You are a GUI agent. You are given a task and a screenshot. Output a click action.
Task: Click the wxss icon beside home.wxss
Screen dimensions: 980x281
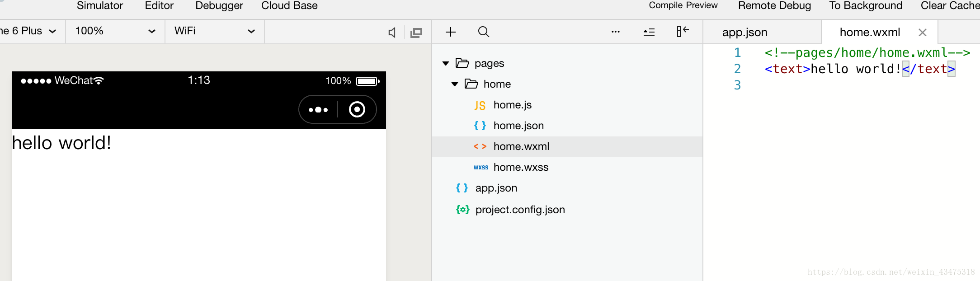481,167
